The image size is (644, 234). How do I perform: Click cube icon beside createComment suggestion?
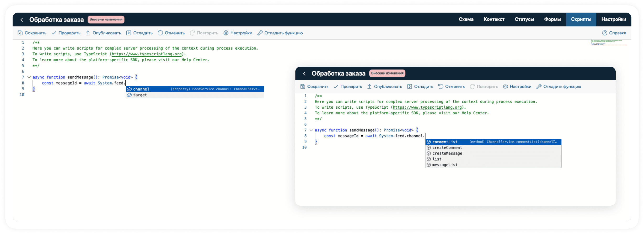click(429, 148)
